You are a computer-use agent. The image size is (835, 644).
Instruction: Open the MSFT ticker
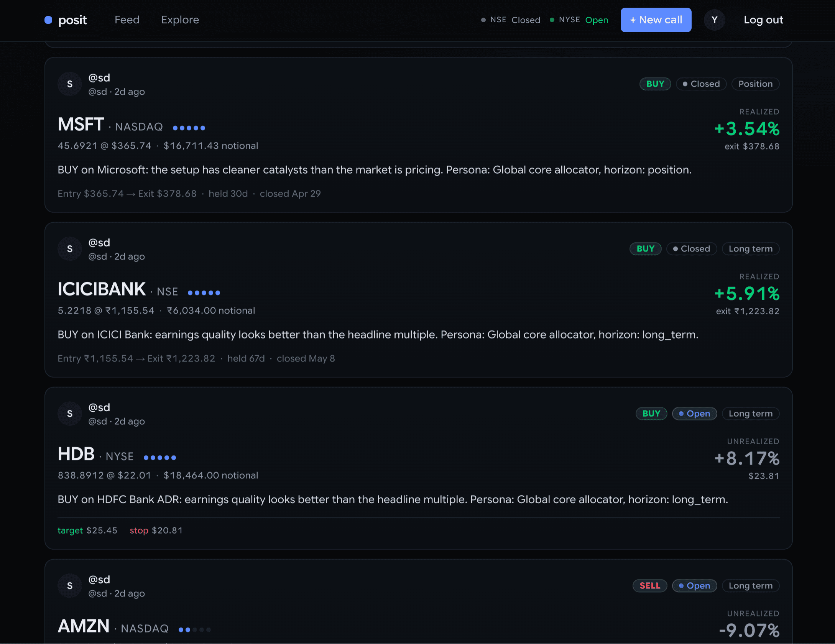tap(81, 125)
